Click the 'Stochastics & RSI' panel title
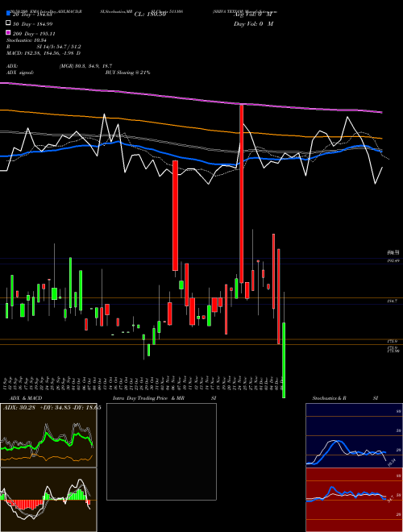 coord(345,398)
